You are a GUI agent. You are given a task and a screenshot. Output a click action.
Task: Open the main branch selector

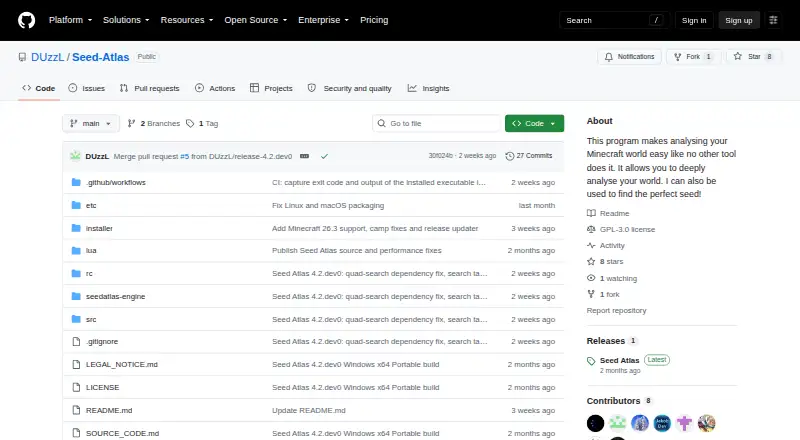pos(91,124)
